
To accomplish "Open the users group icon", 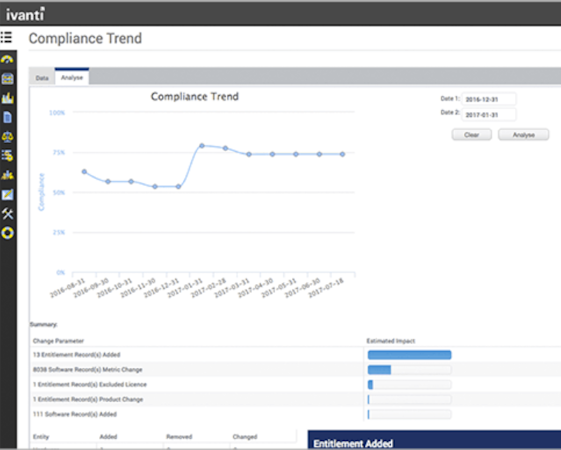I will click(x=8, y=175).
